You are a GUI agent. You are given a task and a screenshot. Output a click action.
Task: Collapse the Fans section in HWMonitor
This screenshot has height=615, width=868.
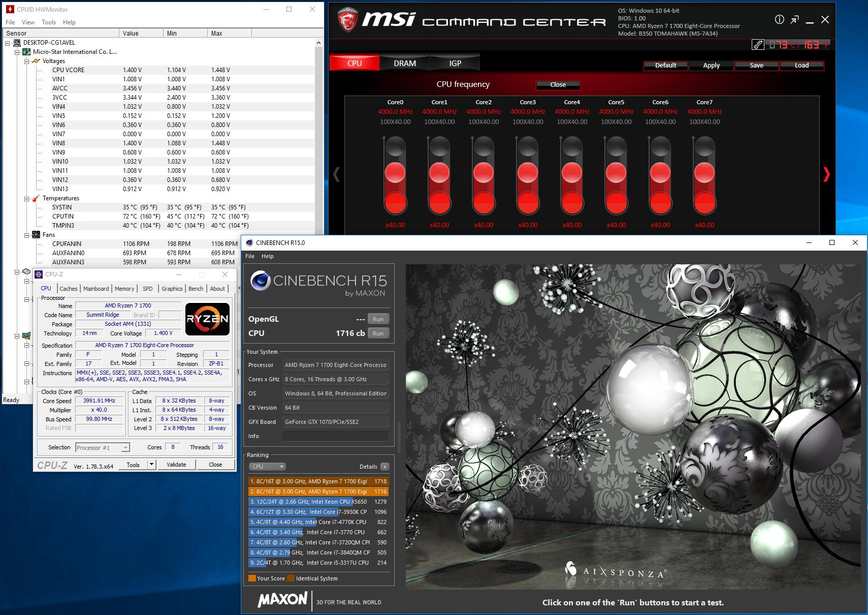point(26,235)
